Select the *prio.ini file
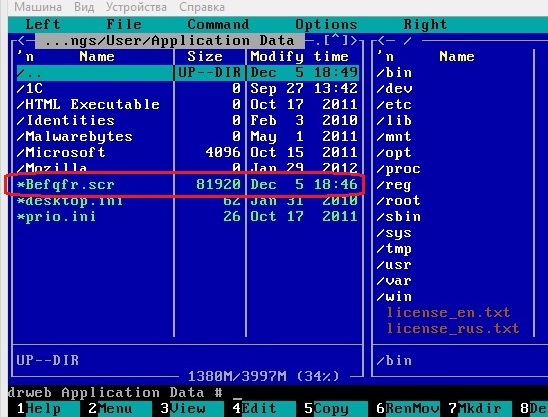The image size is (548, 417). tap(188, 216)
